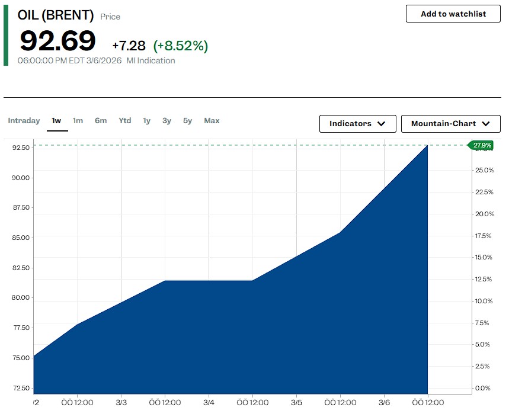Click the price value 92.69
This screenshot has width=509, height=420.
tap(58, 40)
